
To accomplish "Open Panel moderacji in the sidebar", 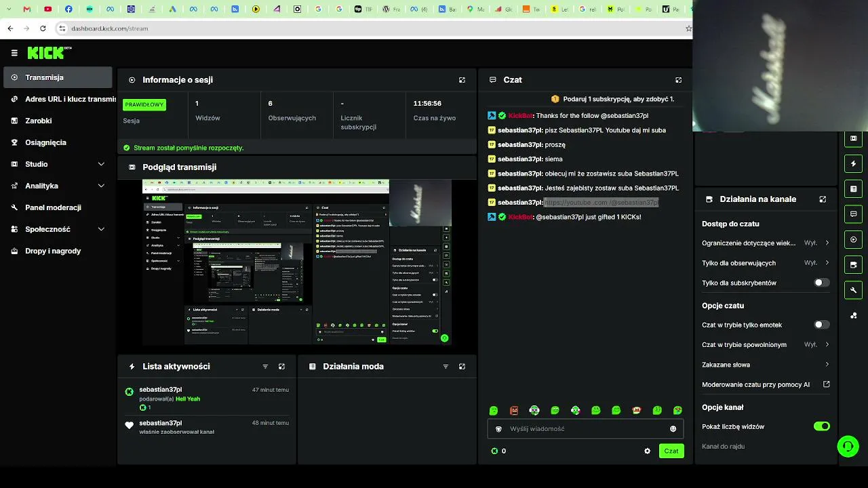I will pyautogui.click(x=58, y=207).
